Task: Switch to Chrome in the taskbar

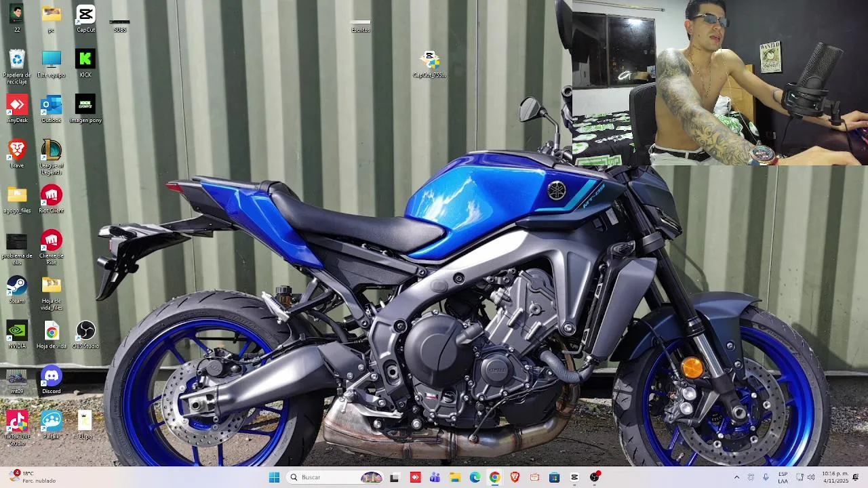Action: (495, 477)
